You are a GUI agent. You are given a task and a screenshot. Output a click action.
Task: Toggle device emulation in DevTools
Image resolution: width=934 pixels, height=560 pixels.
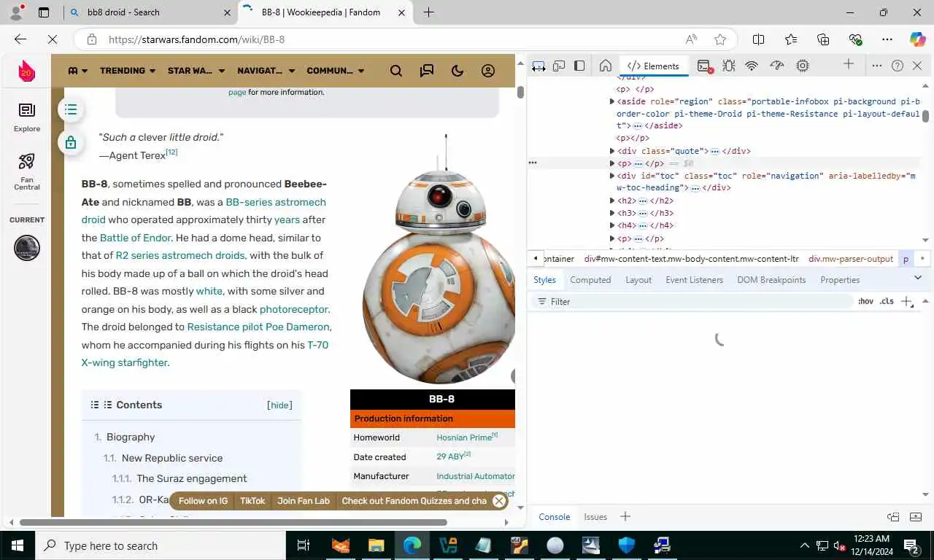[559, 66]
